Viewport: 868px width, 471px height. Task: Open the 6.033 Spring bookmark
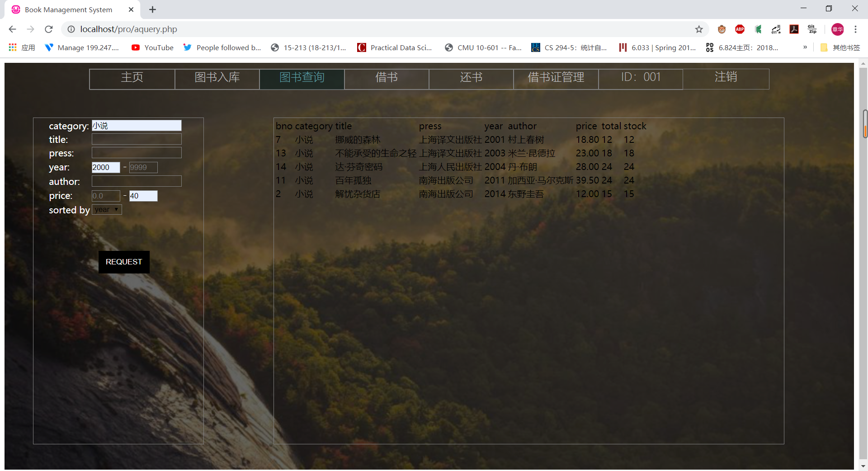coord(657,47)
